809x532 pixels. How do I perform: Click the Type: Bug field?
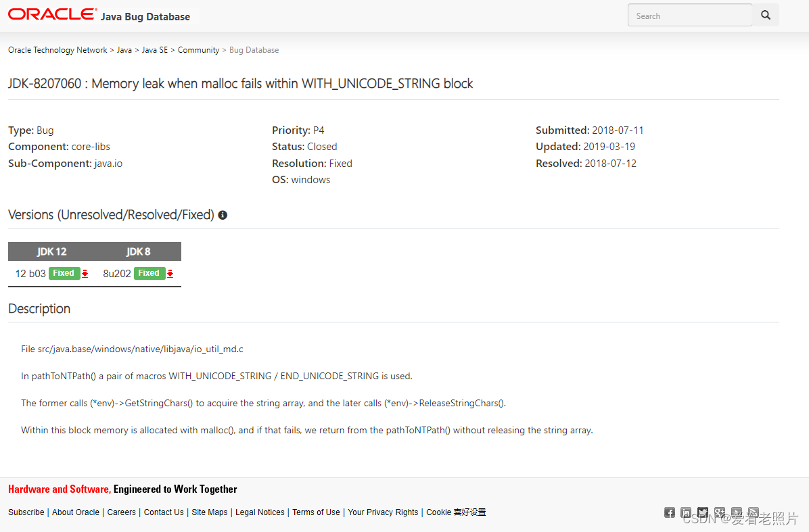[x=31, y=130]
